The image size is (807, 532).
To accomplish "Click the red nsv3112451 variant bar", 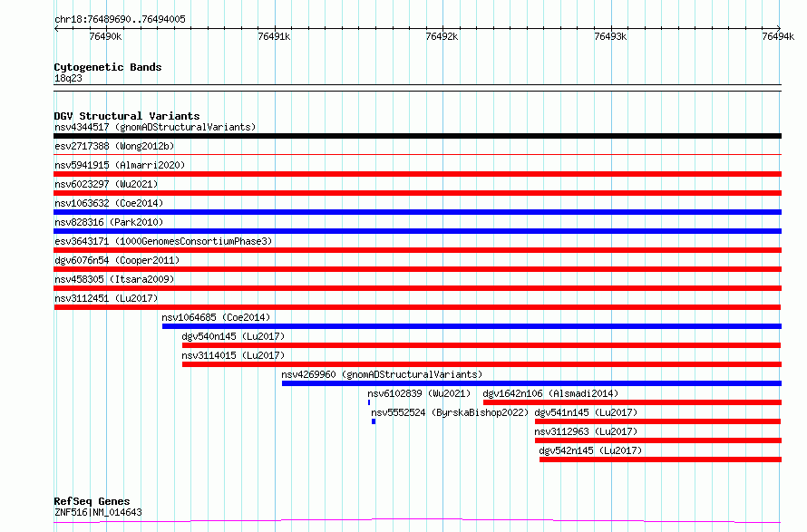I will tap(417, 307).
